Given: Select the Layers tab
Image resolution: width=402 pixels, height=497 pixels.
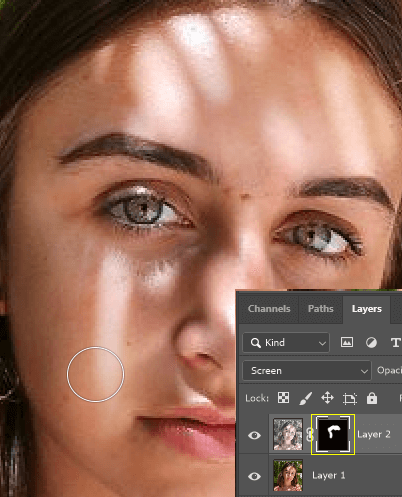Looking at the screenshot, I should (x=366, y=309).
